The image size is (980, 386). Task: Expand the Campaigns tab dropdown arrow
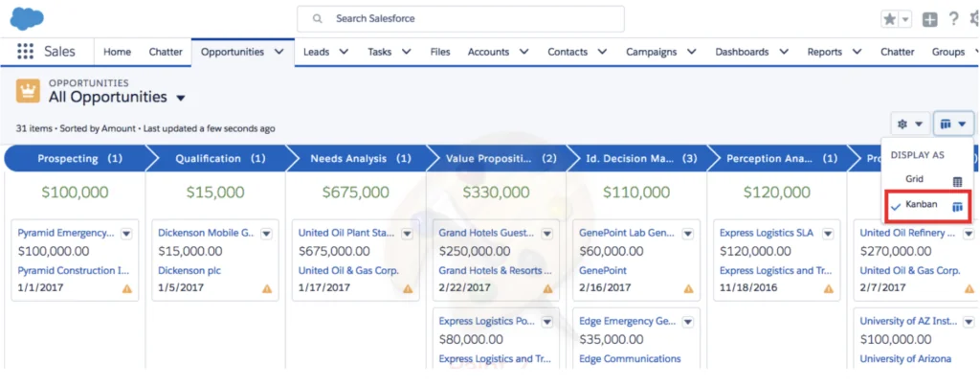[x=691, y=52]
